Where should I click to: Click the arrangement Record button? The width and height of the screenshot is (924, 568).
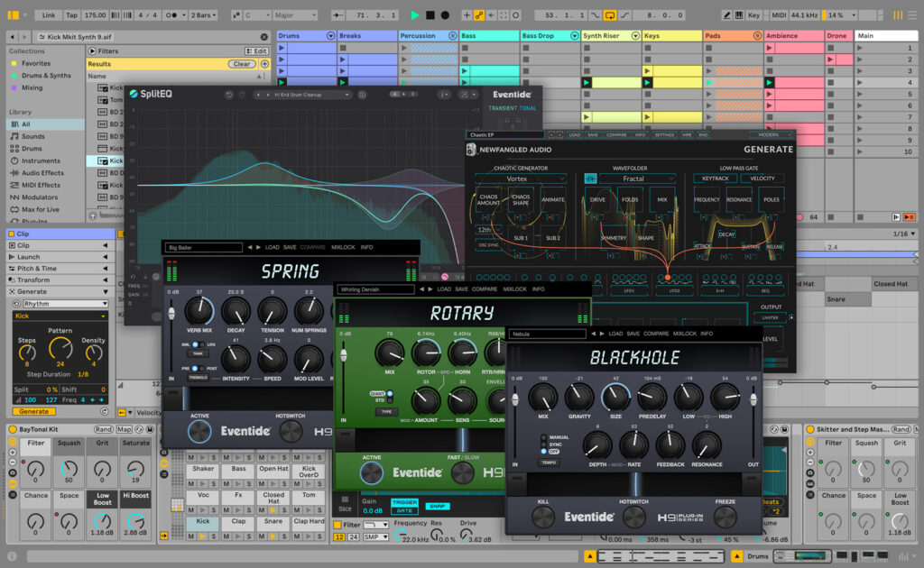pyautogui.click(x=445, y=14)
